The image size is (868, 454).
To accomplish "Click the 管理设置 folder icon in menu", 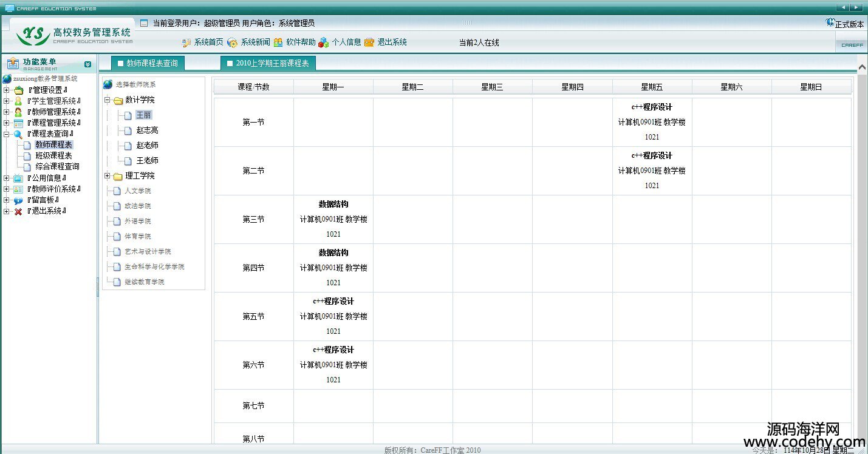I will click(18, 90).
